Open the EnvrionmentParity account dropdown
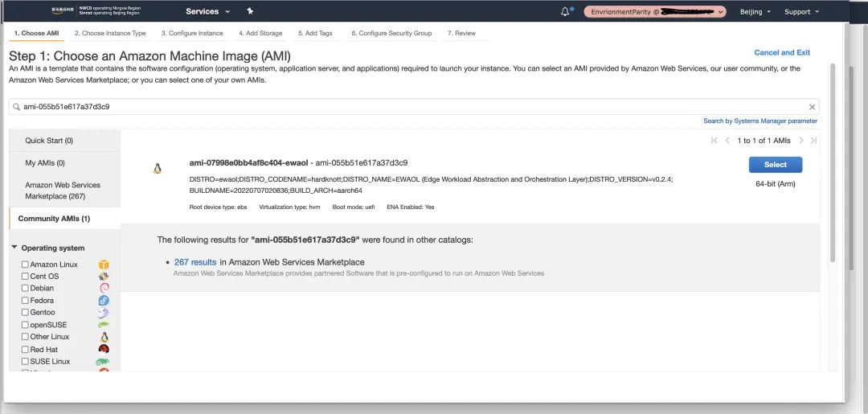This screenshot has width=868, height=414. [x=655, y=11]
